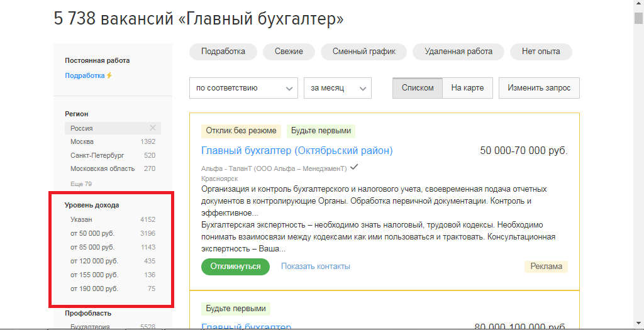
Task: Remove the Россия region filter
Action: (152, 128)
